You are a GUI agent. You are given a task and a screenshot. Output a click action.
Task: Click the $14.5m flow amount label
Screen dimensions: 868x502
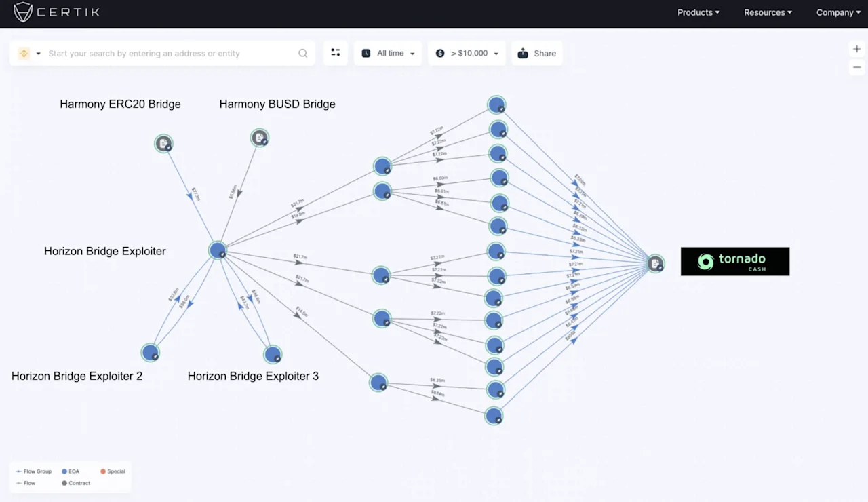coord(300,313)
